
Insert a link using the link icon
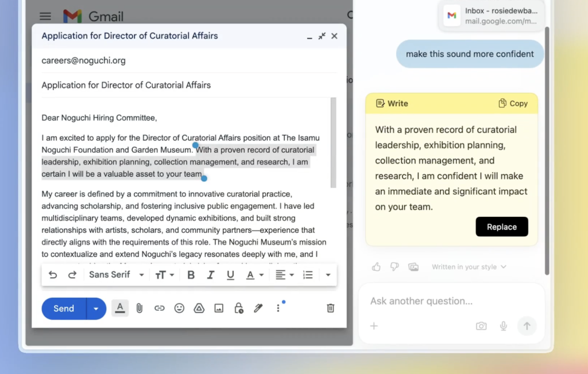[x=159, y=308]
